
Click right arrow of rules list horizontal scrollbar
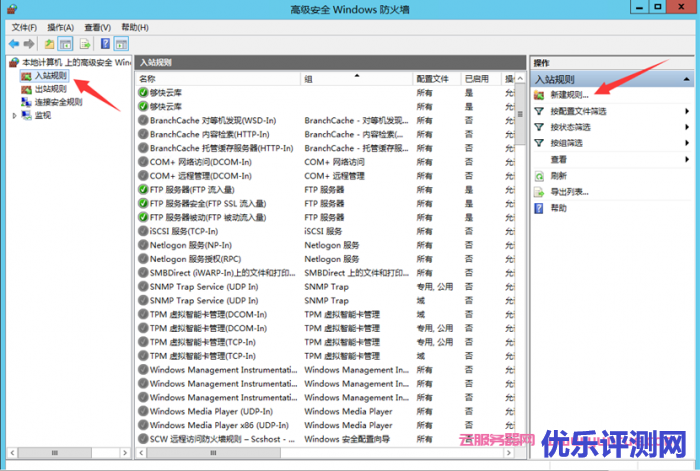[508, 453]
